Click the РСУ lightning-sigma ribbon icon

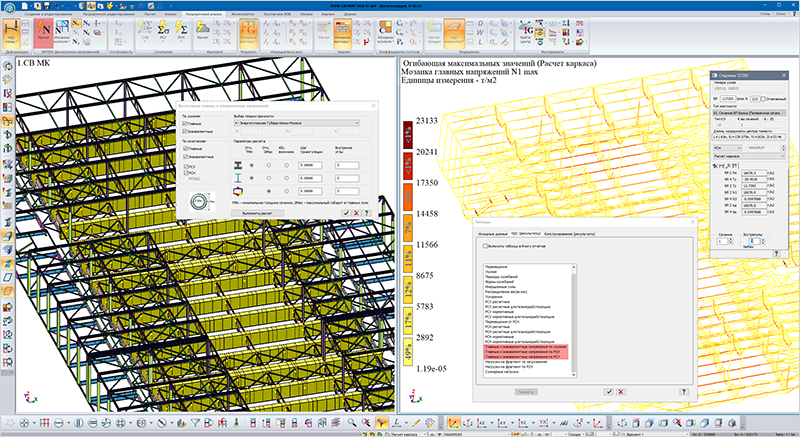[163, 31]
